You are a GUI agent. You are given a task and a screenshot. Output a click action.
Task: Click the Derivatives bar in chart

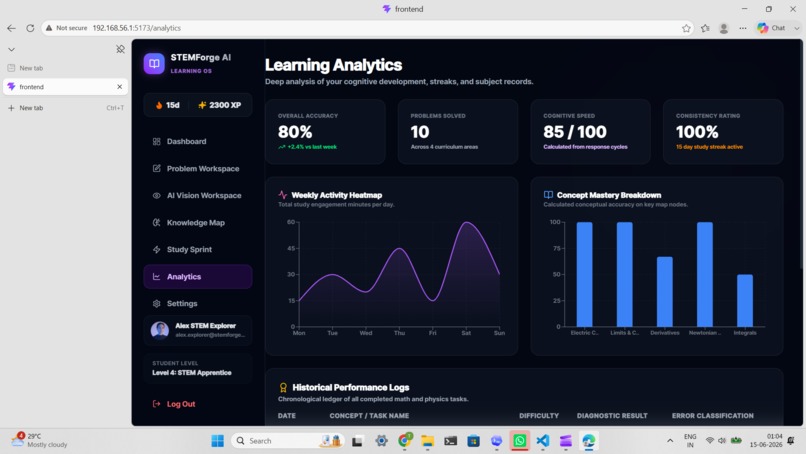pyautogui.click(x=665, y=292)
